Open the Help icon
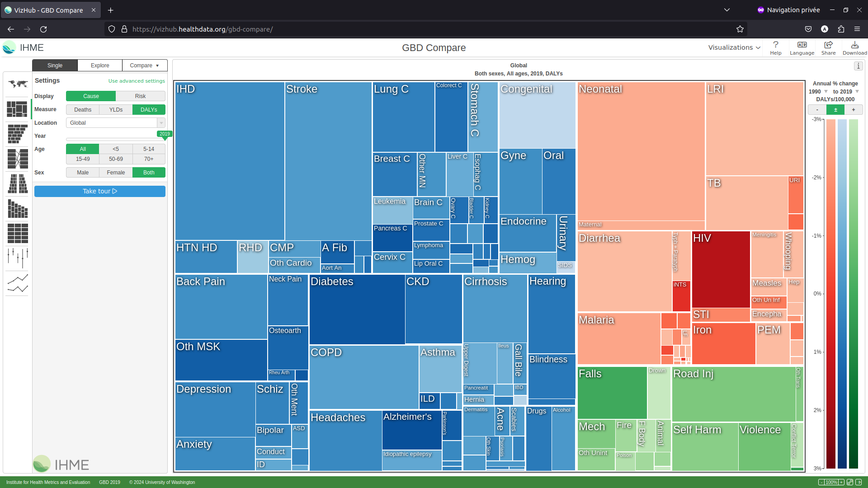 tap(776, 48)
